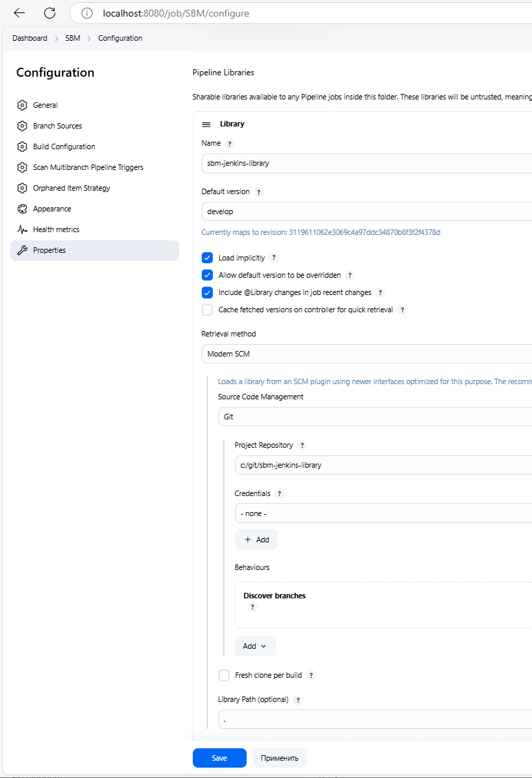Image resolution: width=532 pixels, height=778 pixels.
Task: Tick the Fresh clone per build checkbox
Action: (x=224, y=675)
